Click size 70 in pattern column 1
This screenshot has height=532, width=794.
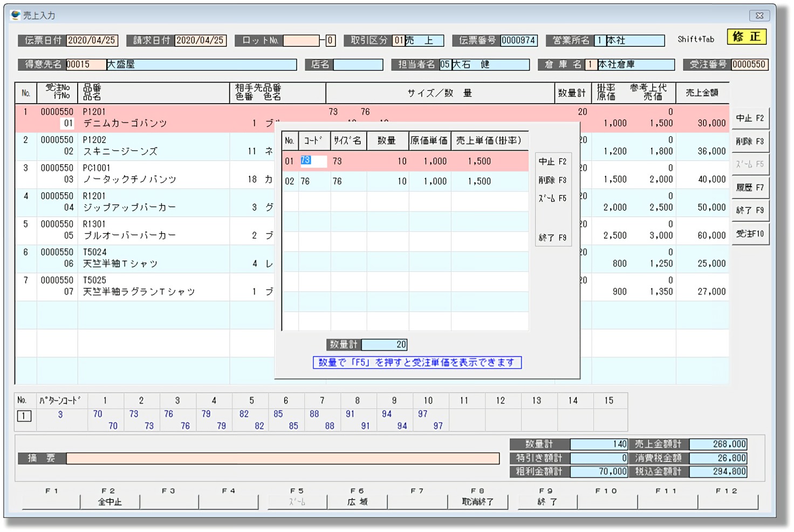click(x=98, y=414)
